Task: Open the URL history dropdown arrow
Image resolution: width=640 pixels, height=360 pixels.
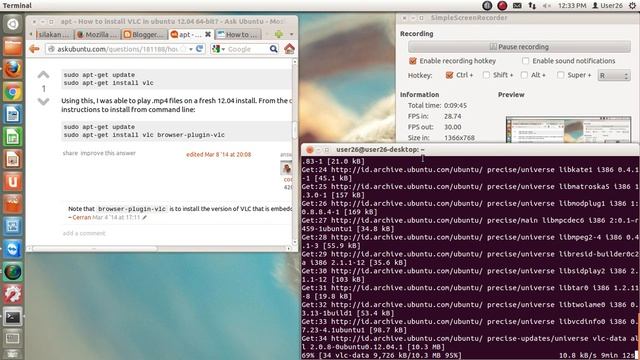Action: (191, 49)
